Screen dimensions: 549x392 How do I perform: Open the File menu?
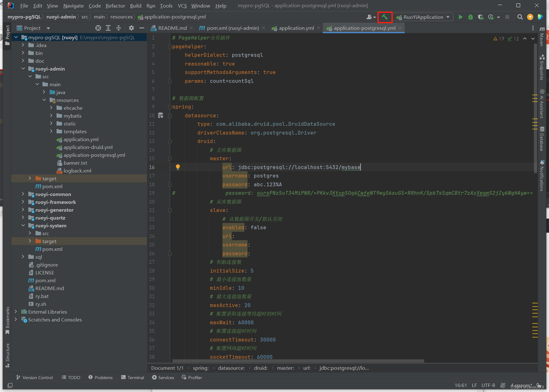point(24,6)
